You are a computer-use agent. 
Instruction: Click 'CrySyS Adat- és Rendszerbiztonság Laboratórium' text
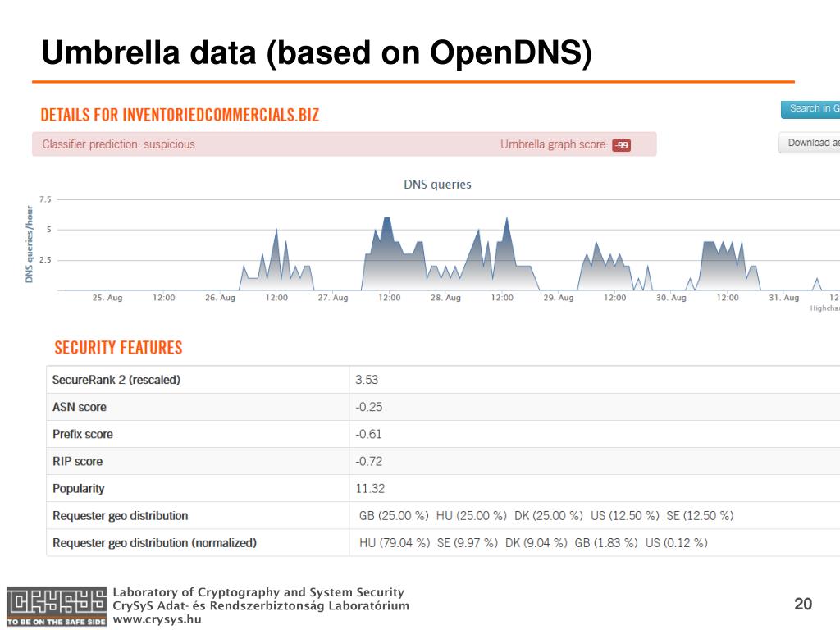coord(261,606)
